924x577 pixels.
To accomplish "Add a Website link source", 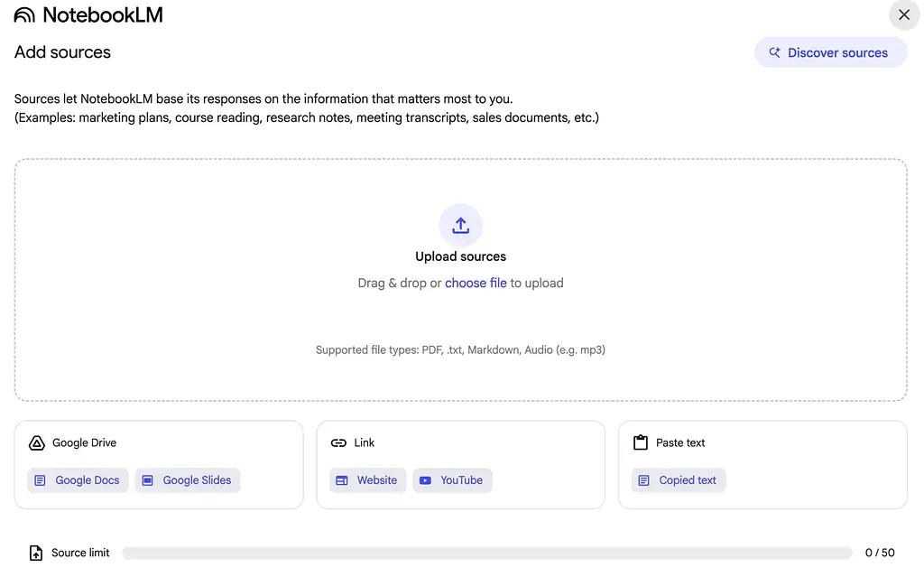I will [x=367, y=480].
